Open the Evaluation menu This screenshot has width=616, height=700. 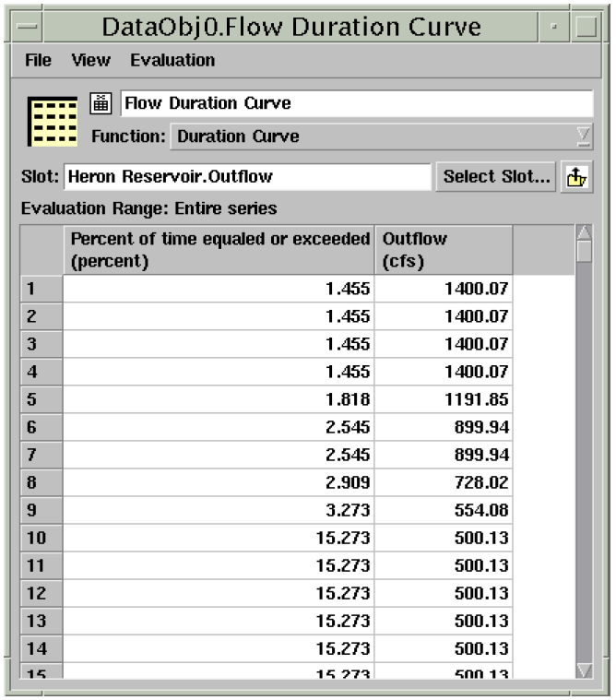click(x=172, y=61)
